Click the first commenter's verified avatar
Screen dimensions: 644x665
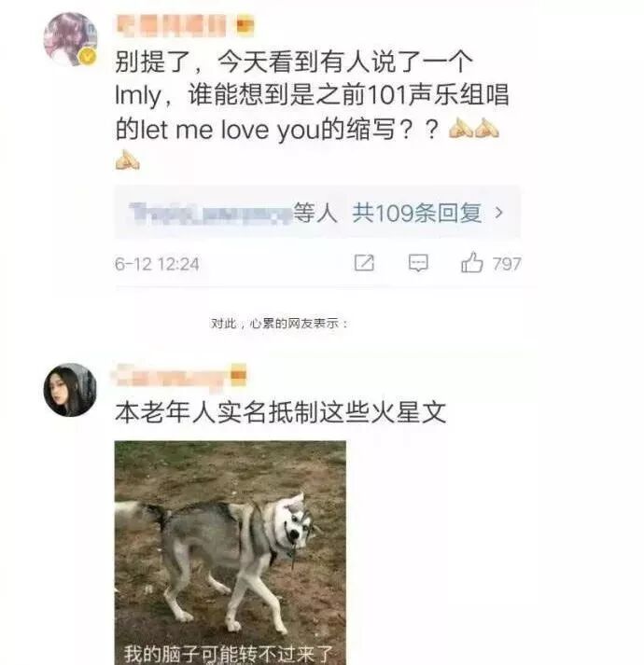[x=71, y=39]
